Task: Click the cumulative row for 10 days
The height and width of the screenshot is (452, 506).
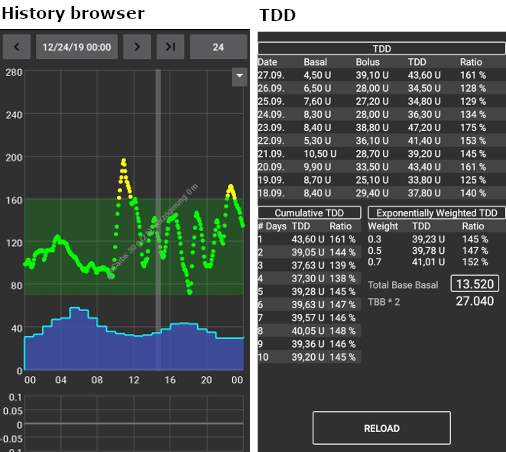Action: pyautogui.click(x=309, y=357)
